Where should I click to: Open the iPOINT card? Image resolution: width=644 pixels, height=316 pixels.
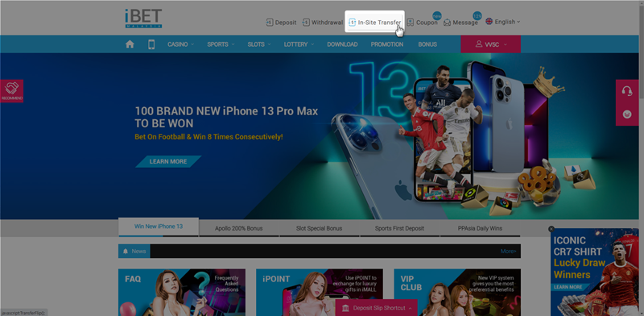(320, 292)
